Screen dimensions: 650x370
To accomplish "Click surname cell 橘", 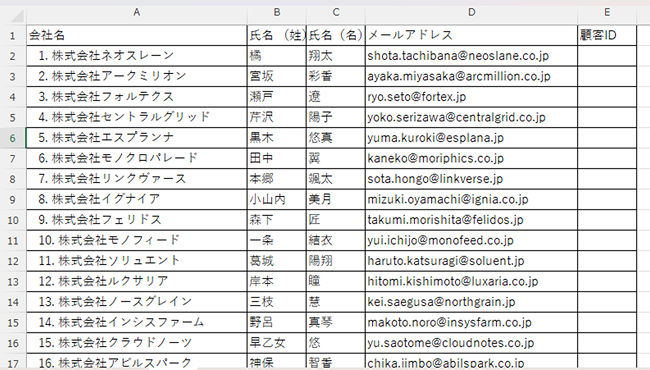I will (277, 56).
